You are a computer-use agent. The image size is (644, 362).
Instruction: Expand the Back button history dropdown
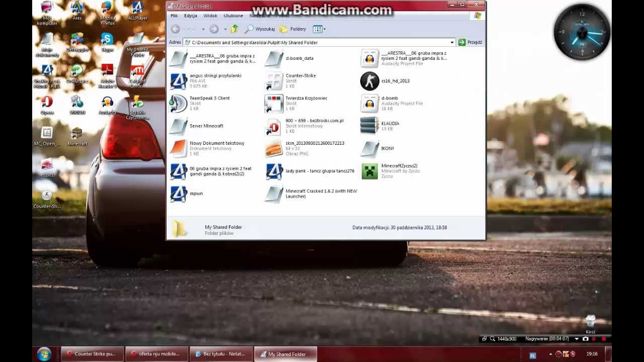point(203,29)
